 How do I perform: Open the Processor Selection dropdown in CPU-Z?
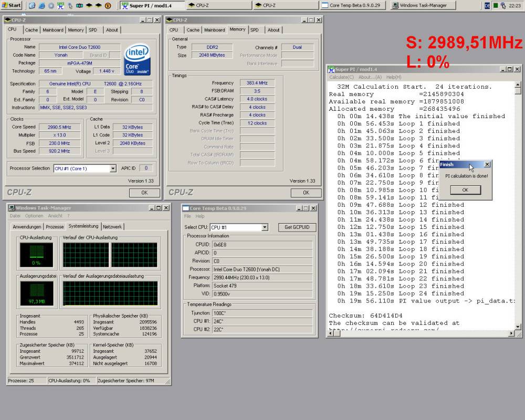(113, 169)
